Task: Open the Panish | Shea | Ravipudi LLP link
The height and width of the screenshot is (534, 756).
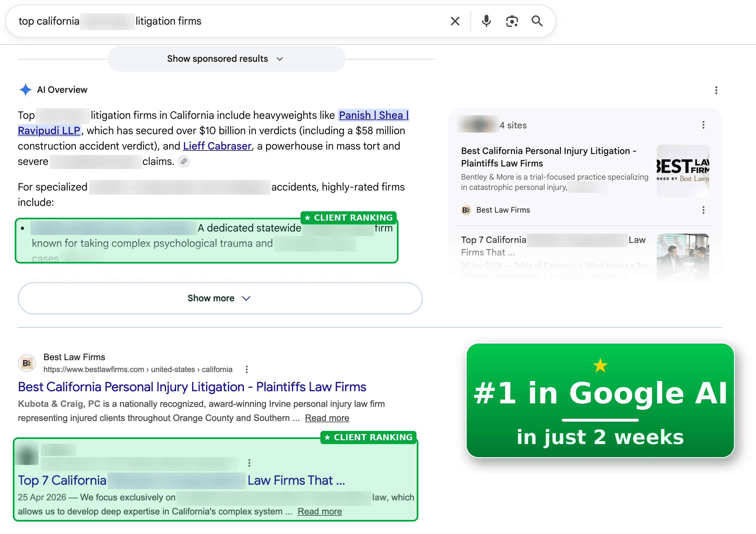Action: (x=374, y=115)
